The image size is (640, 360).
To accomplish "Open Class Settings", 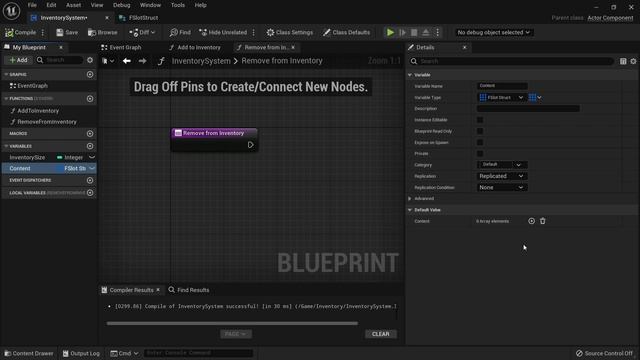I will click(290, 32).
